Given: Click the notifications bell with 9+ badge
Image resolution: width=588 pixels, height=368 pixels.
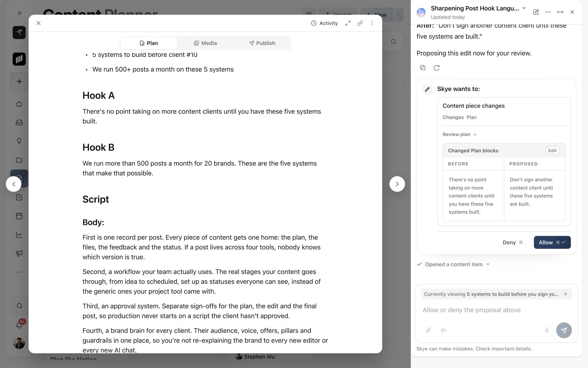Looking at the screenshot, I should tap(19, 325).
